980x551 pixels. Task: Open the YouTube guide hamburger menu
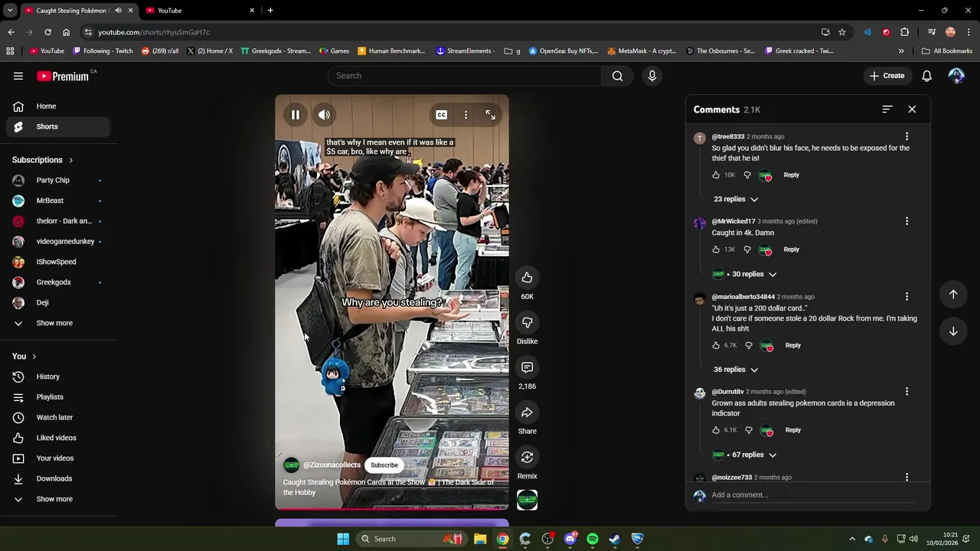coord(18,76)
